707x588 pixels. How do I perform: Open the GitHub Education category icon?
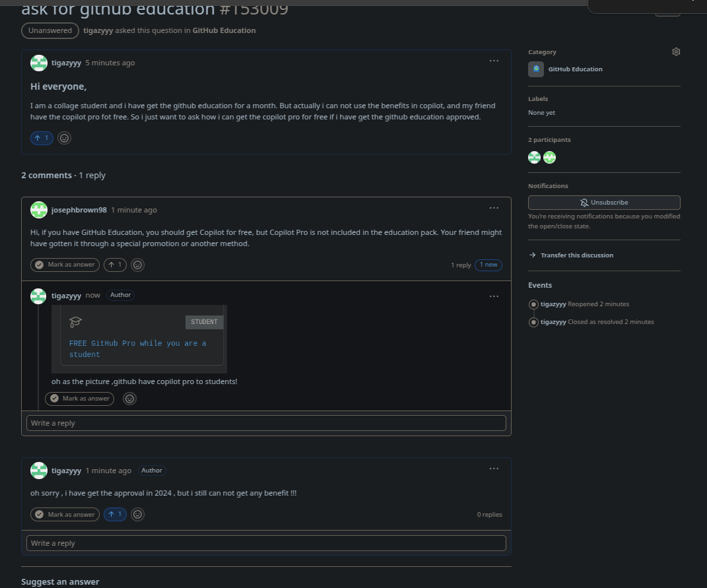click(535, 69)
